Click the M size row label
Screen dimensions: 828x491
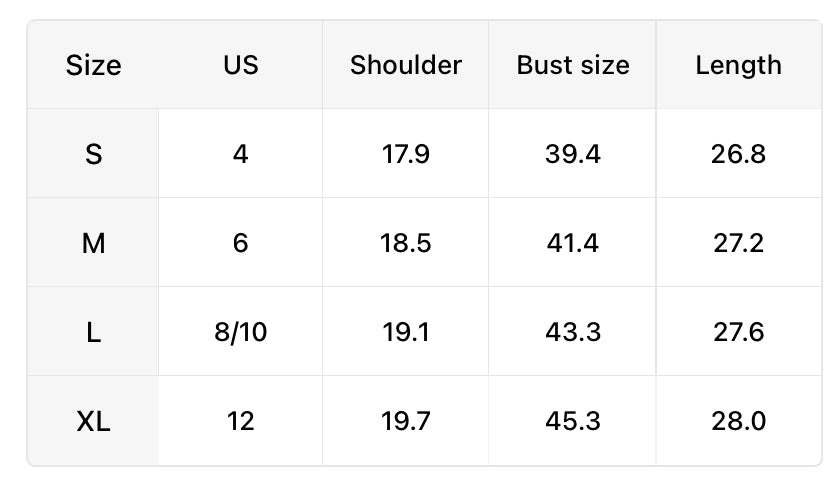point(93,243)
